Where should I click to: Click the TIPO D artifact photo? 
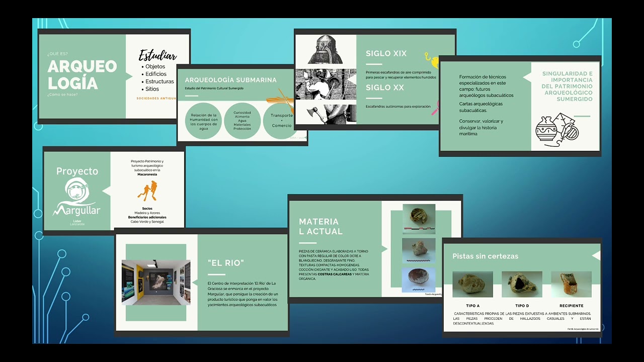pyautogui.click(x=522, y=284)
